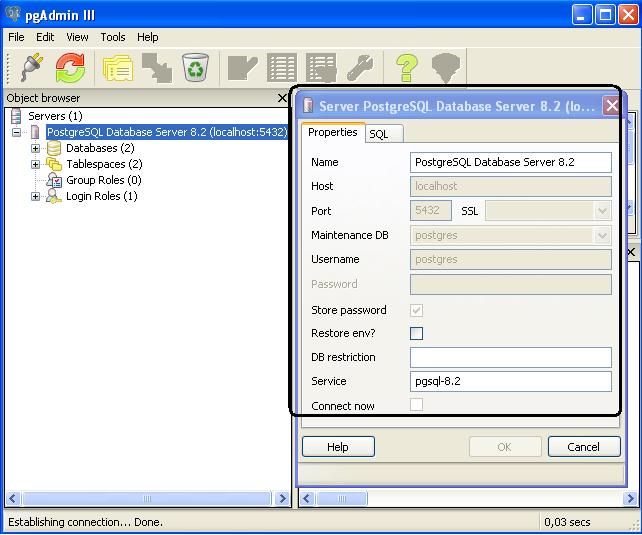Image resolution: width=642 pixels, height=535 pixels.
Task: Open the Help menu
Action: 148,37
